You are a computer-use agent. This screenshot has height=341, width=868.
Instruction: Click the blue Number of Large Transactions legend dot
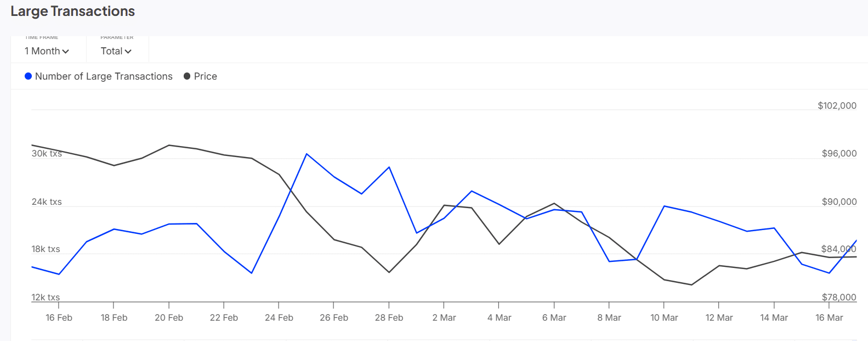(x=28, y=76)
